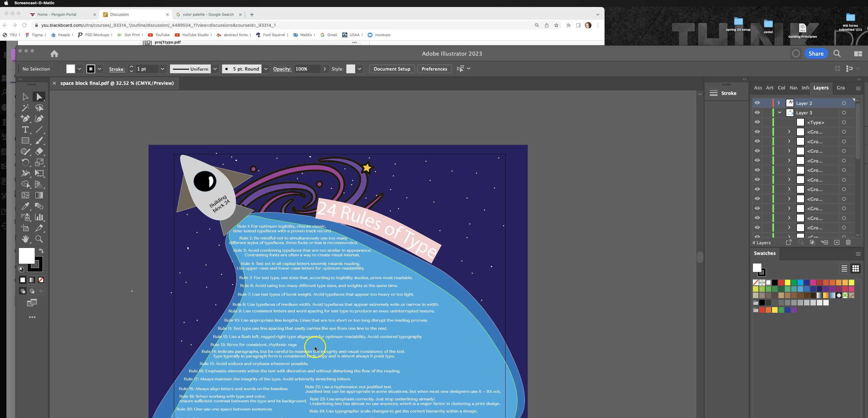The width and height of the screenshot is (868, 418).
Task: Select the Eyedropper tool
Action: click(25, 206)
